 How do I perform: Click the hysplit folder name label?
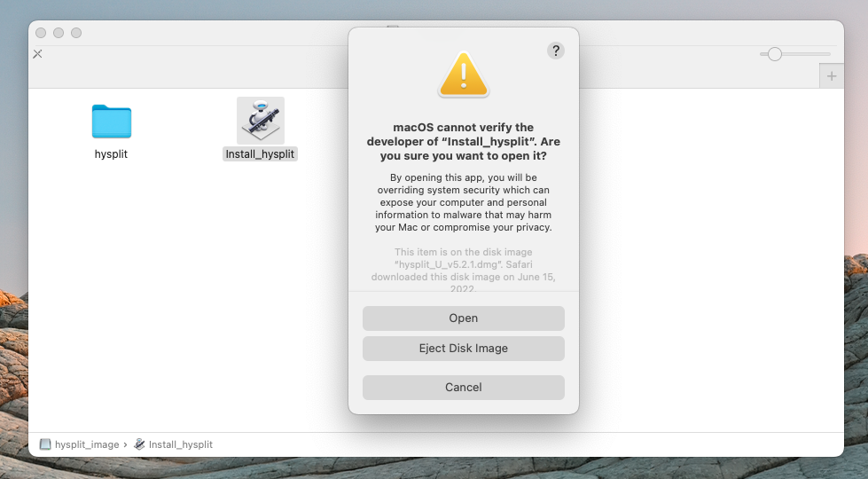pos(111,154)
